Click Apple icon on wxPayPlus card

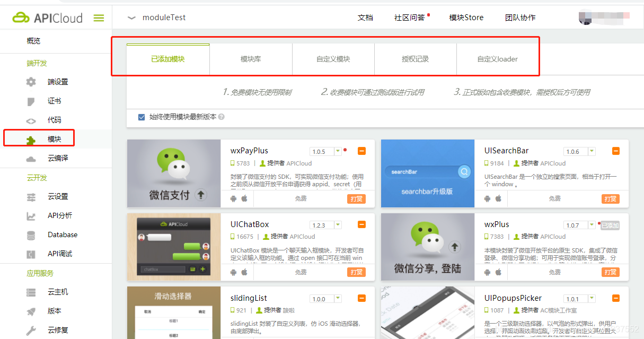click(244, 198)
